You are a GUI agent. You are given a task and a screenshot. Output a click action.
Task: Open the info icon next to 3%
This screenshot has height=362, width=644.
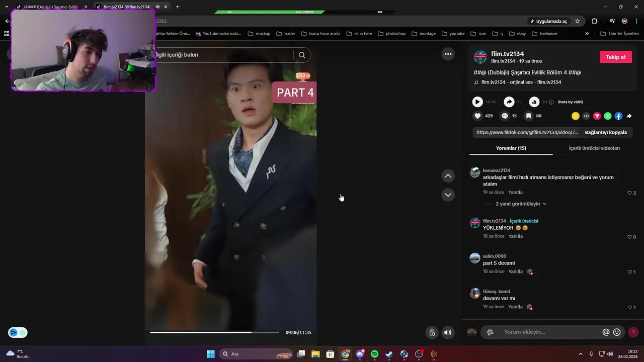(551, 102)
